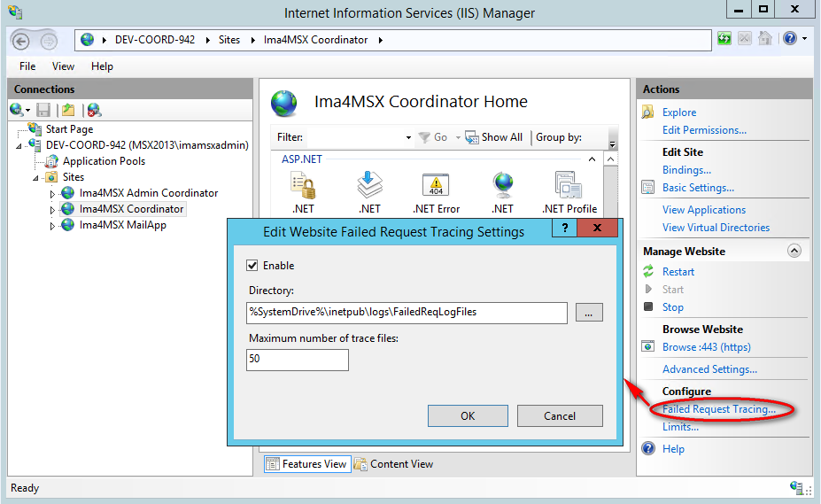Expand the Ima4MSX Admin Coordinator tree node

(52, 194)
